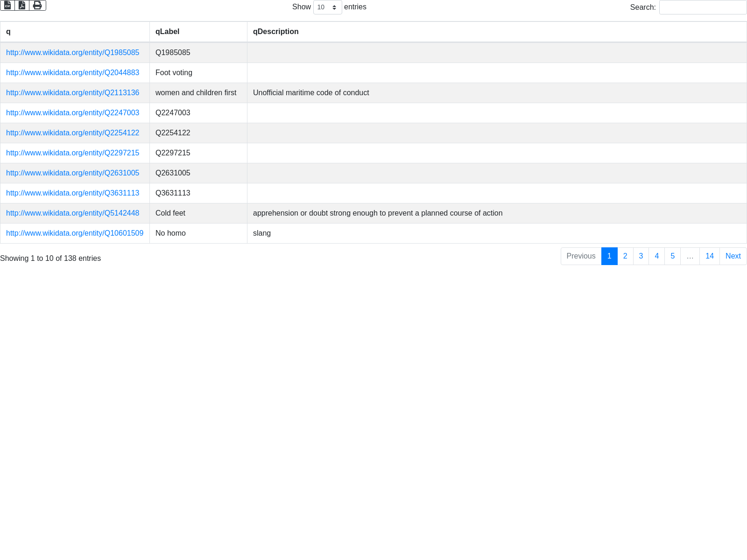Go to page 5 of results
This screenshot has height=560, width=747.
click(x=672, y=256)
